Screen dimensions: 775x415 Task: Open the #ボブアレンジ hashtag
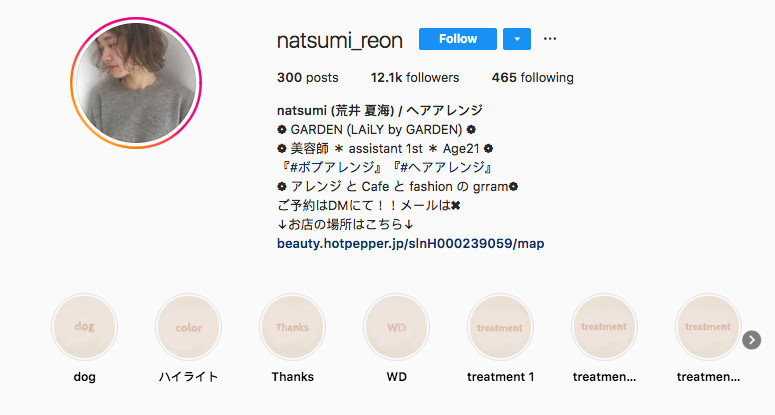(x=333, y=167)
